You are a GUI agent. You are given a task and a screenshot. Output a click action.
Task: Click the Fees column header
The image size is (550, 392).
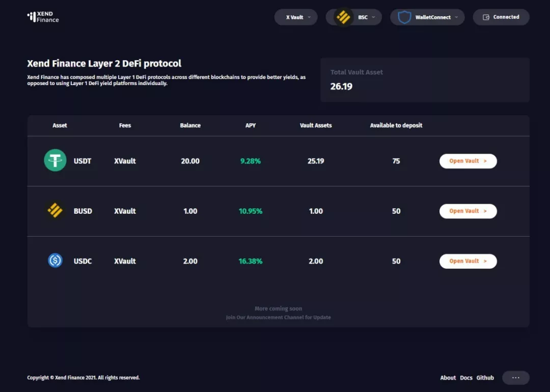tap(125, 125)
